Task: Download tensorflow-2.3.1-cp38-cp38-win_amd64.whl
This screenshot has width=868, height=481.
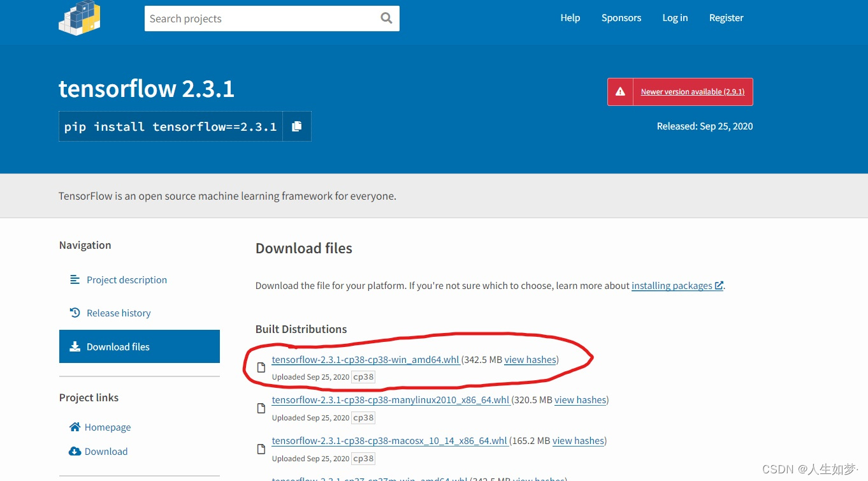Action: click(x=366, y=360)
